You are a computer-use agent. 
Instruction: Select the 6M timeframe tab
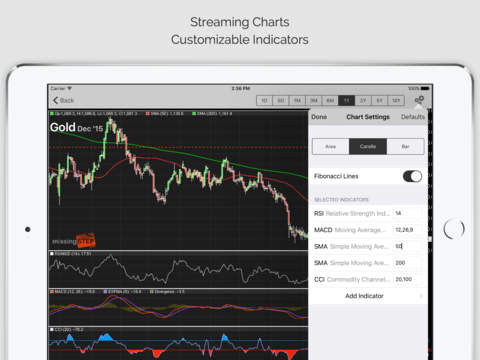click(330, 100)
